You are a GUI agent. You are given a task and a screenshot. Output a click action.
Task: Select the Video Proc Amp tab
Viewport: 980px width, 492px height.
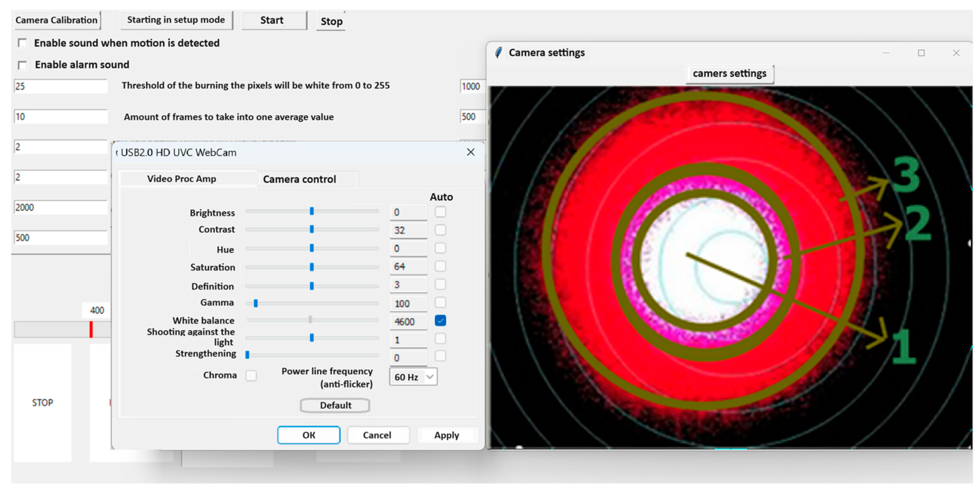tap(181, 179)
